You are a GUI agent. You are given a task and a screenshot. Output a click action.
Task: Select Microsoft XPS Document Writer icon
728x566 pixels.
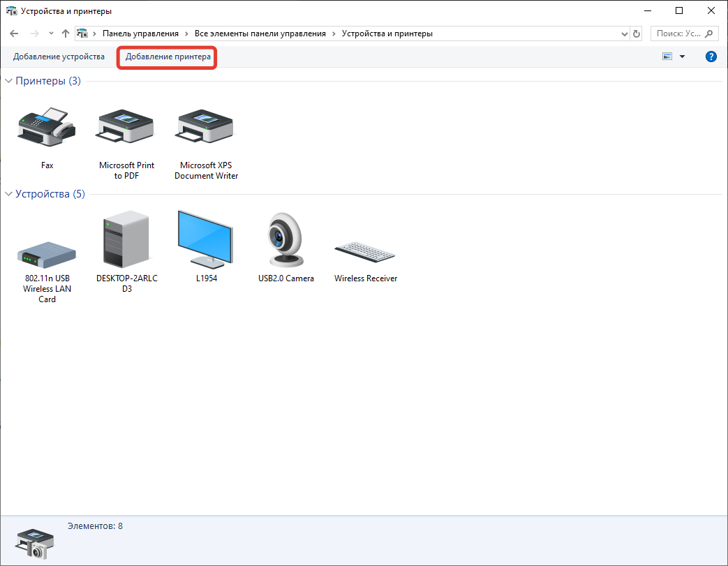coord(206,128)
